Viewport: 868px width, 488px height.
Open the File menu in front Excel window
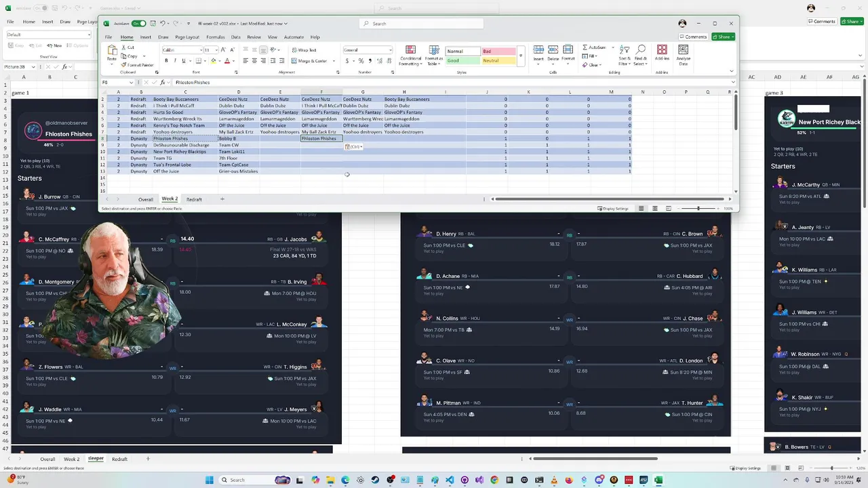108,37
